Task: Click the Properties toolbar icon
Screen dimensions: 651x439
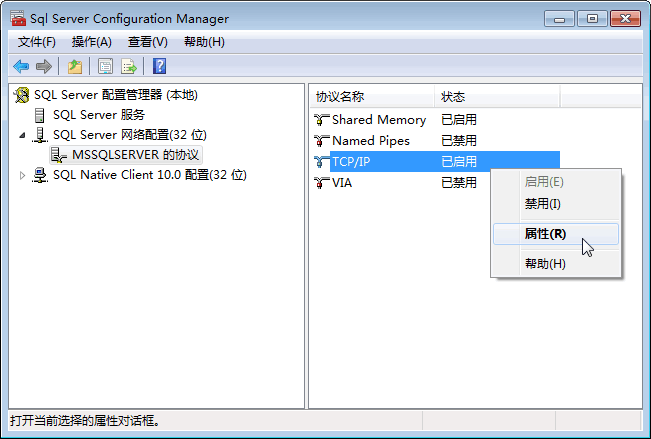Action: pyautogui.click(x=105, y=66)
